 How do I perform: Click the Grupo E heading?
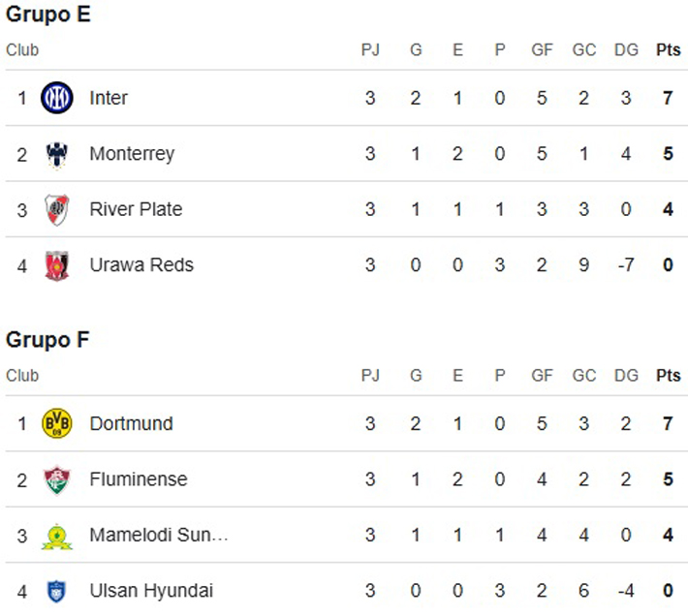pos(48,15)
